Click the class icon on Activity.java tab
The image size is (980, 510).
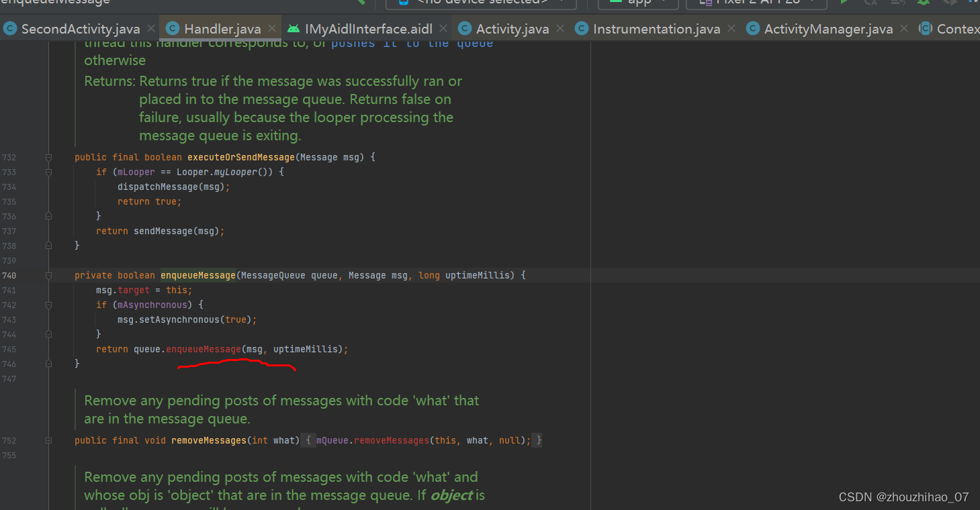465,29
